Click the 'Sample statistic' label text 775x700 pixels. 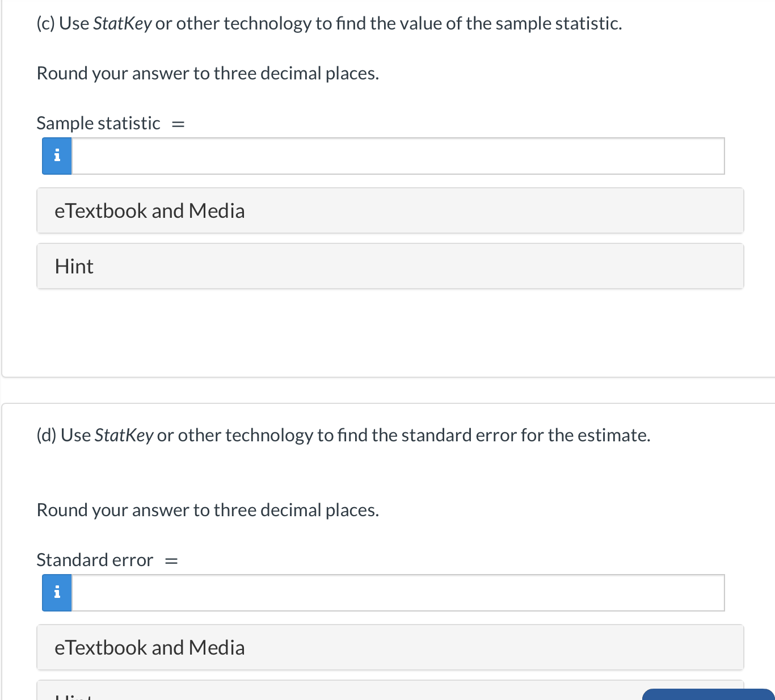tap(98, 123)
